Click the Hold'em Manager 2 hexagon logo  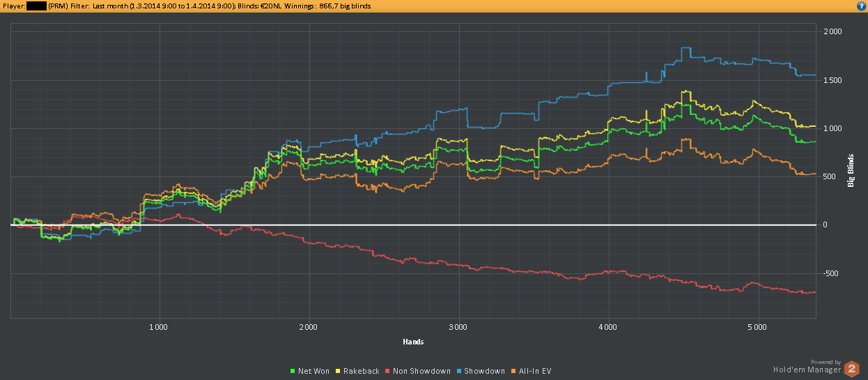tap(851, 369)
